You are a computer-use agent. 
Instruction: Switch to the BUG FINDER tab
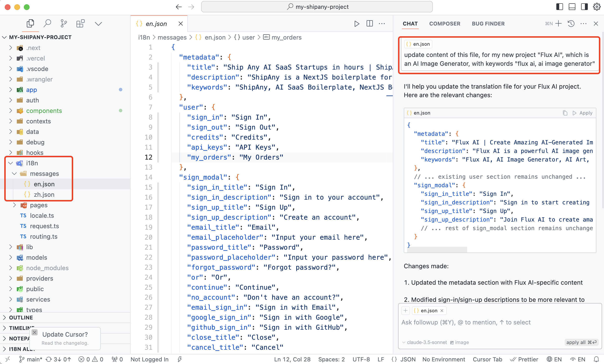(x=488, y=24)
